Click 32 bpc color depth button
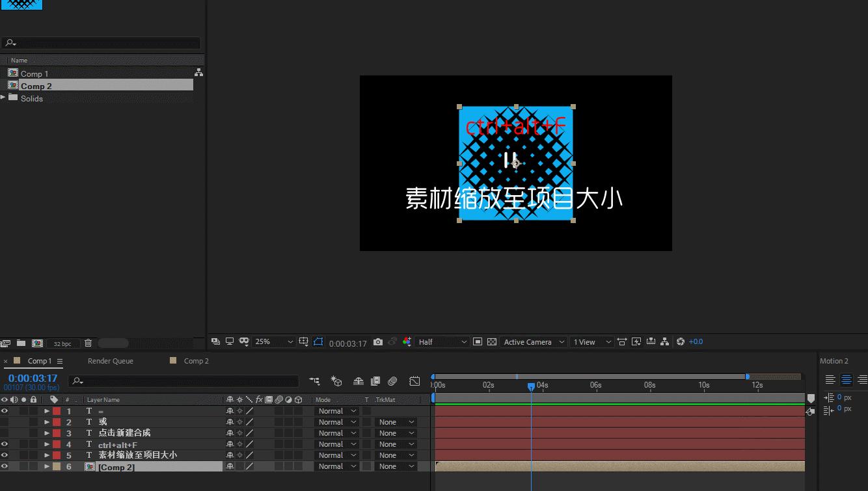This screenshot has height=491, width=868. coord(63,343)
